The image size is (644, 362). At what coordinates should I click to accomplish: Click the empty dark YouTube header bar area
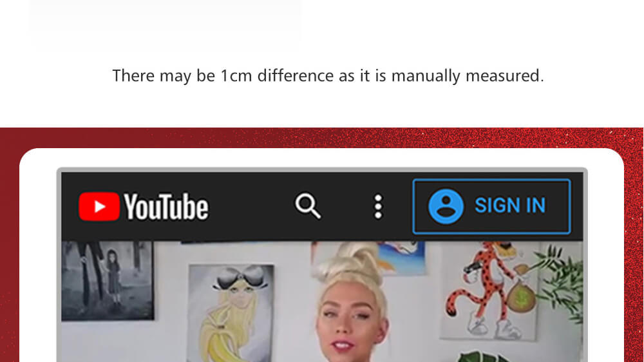coord(251,207)
